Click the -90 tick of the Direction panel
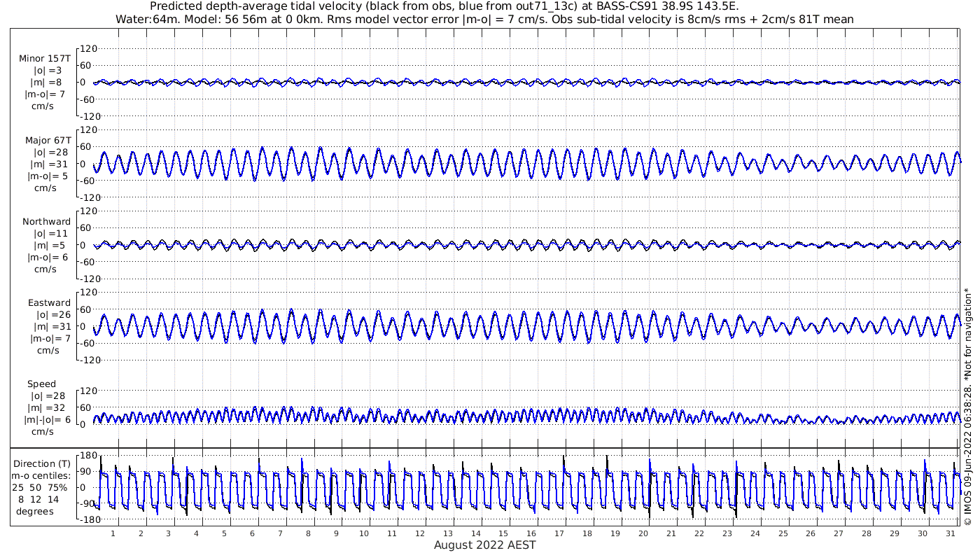 coord(87,503)
